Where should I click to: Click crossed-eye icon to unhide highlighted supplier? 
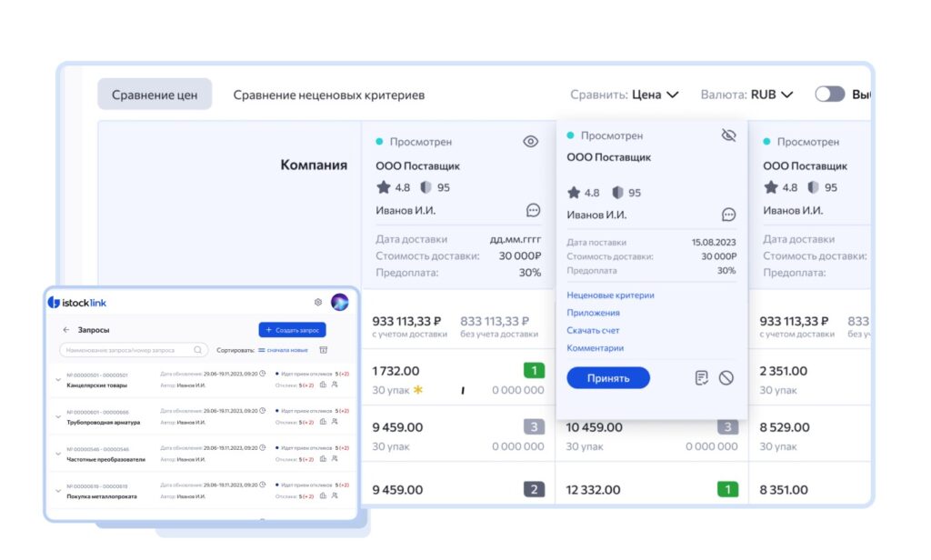(x=728, y=135)
